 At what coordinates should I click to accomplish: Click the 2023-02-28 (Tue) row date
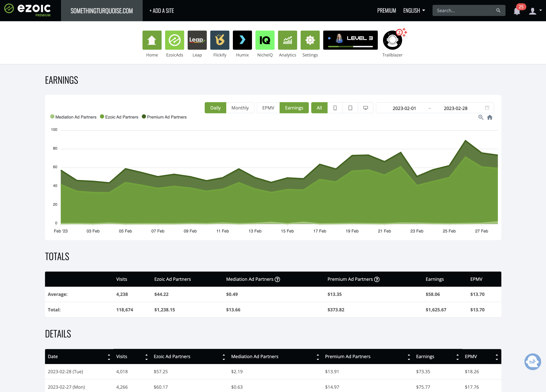pyautogui.click(x=66, y=371)
